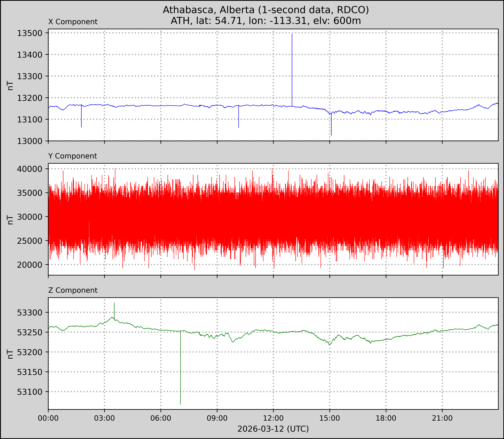The width and height of the screenshot is (504, 439).
Task: Click the 'Z Component' subplot label
Action: (73, 290)
